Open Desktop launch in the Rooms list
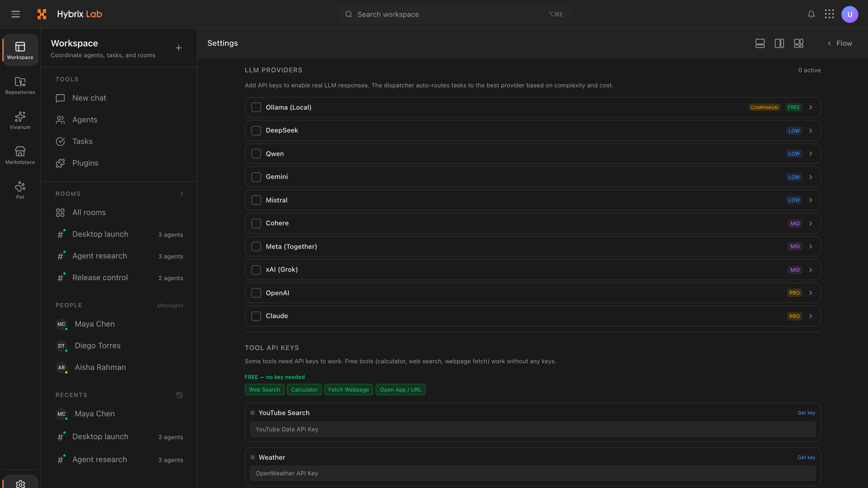The image size is (868, 488). tap(119, 234)
